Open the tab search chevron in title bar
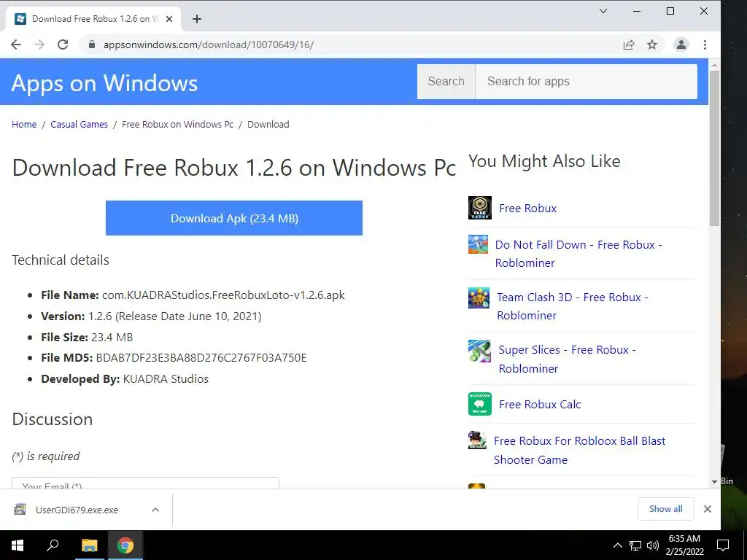This screenshot has height=560, width=747. tap(603, 11)
